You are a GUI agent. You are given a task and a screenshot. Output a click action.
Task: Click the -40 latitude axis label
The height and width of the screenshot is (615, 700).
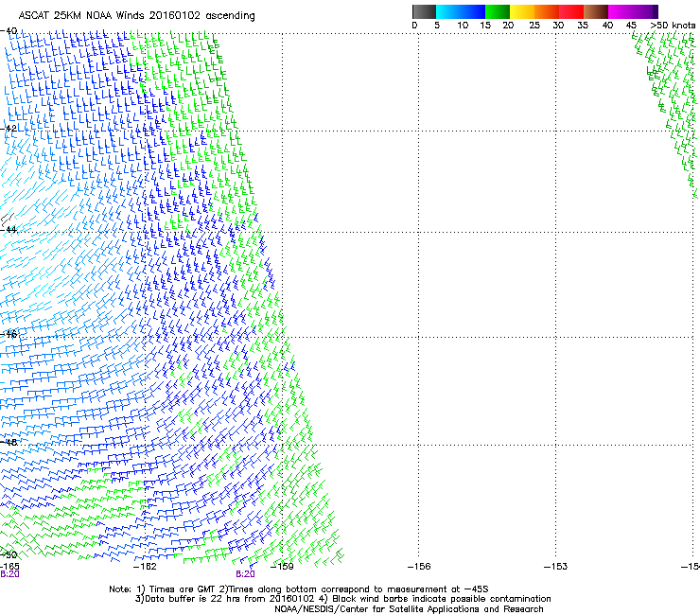pos(9,31)
